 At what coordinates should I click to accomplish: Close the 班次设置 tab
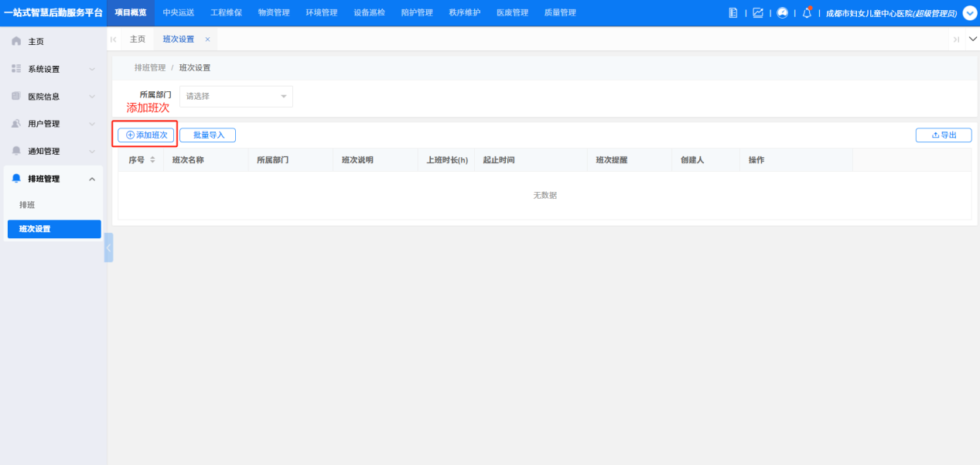click(x=207, y=39)
